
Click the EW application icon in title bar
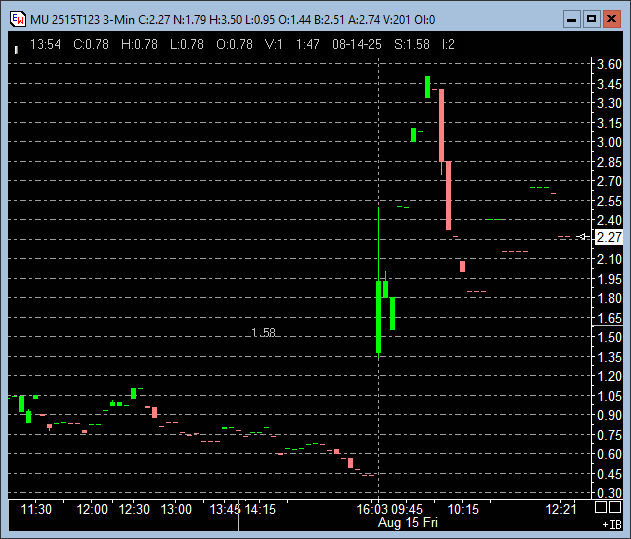(x=18, y=19)
